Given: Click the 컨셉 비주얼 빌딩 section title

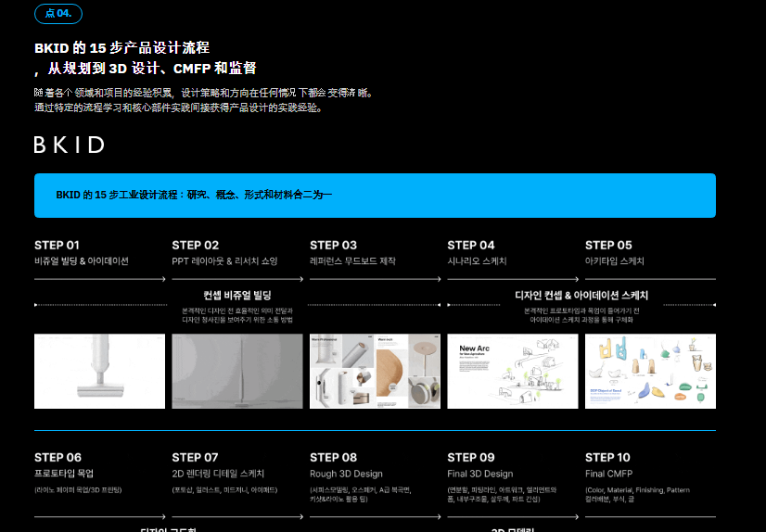Looking at the screenshot, I should pos(237,296).
